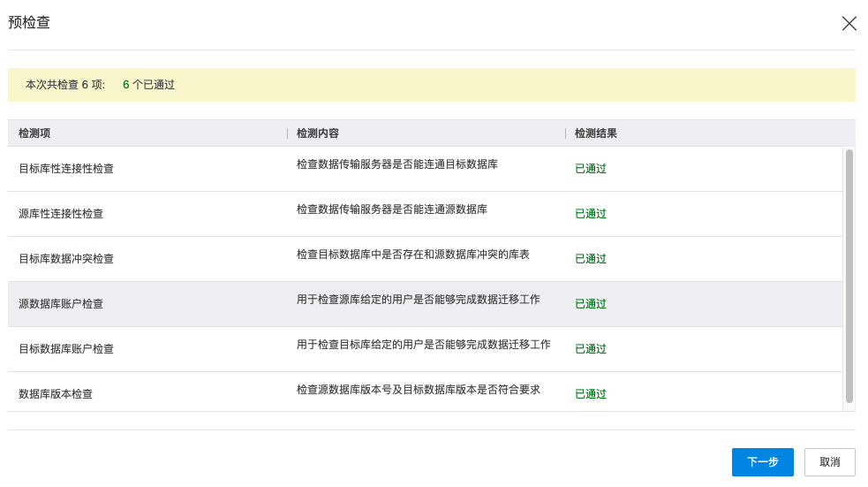Click 已通过 result for 目标库数据冲突检查

tap(591, 259)
